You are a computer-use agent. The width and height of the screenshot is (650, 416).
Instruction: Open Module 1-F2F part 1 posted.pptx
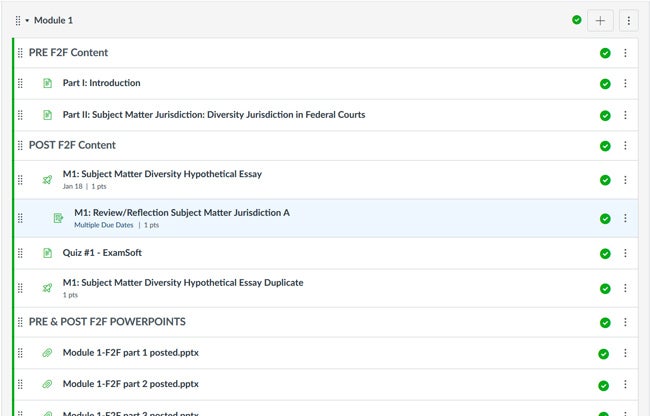tap(131, 353)
